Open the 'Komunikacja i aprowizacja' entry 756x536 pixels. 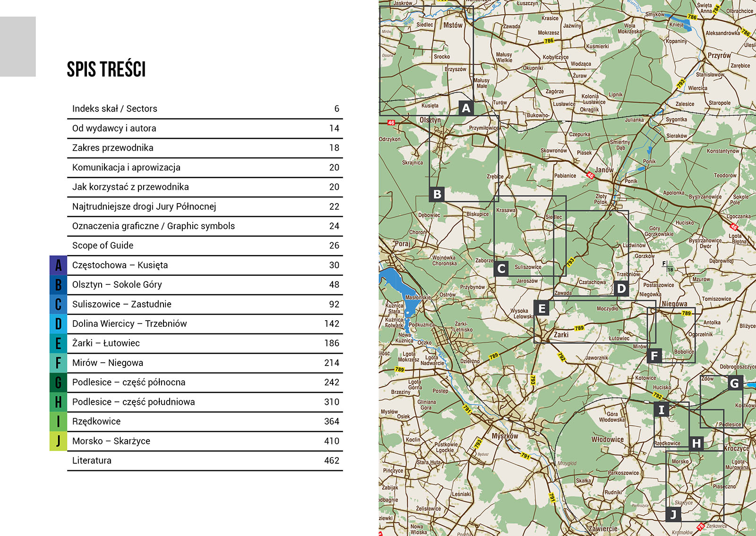click(x=205, y=168)
